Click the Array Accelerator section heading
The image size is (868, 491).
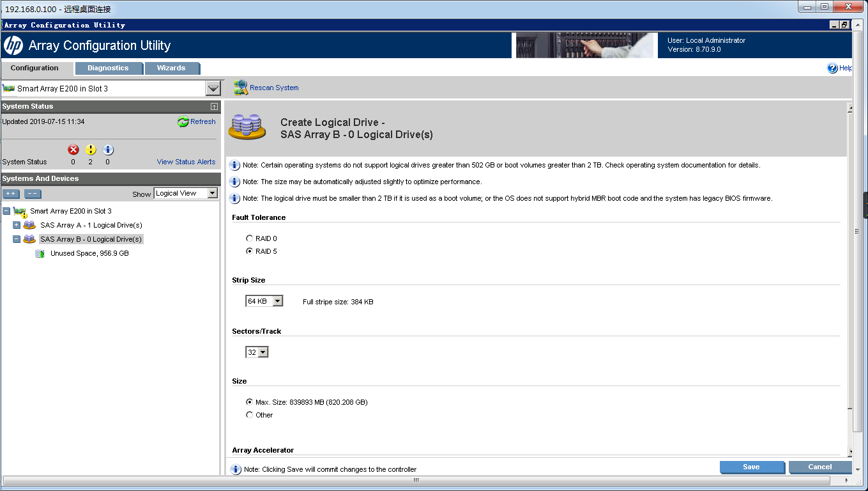pos(263,450)
